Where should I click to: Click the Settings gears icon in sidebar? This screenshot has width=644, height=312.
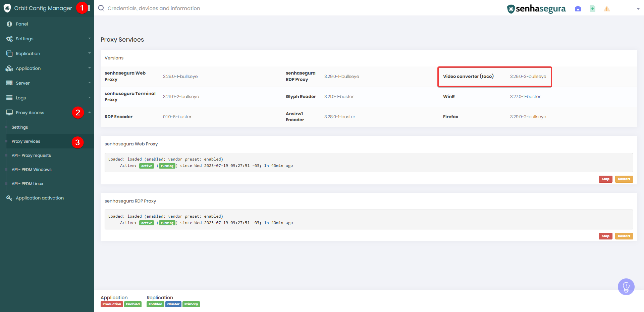tap(9, 39)
